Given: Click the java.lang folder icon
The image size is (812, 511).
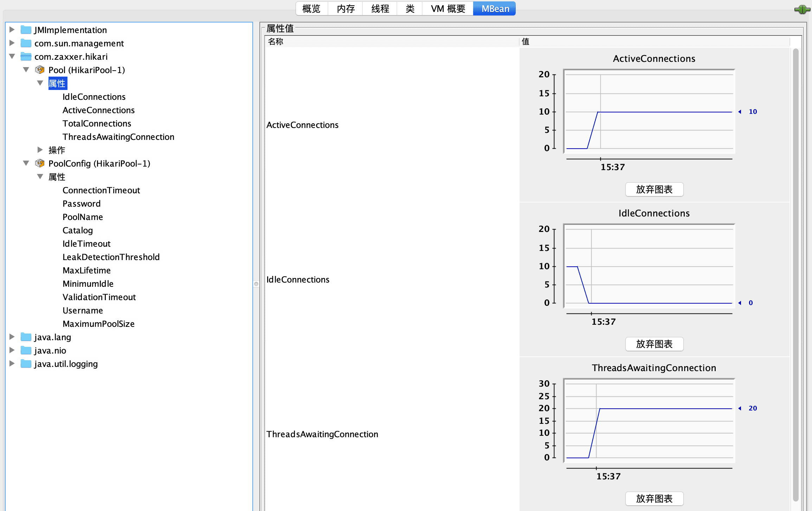Looking at the screenshot, I should [26, 337].
